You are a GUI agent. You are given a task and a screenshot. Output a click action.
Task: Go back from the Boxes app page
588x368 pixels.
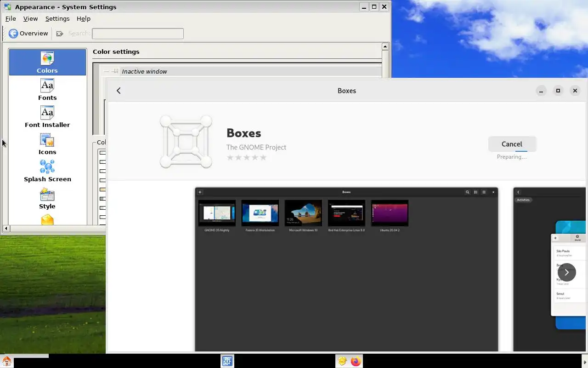click(119, 91)
